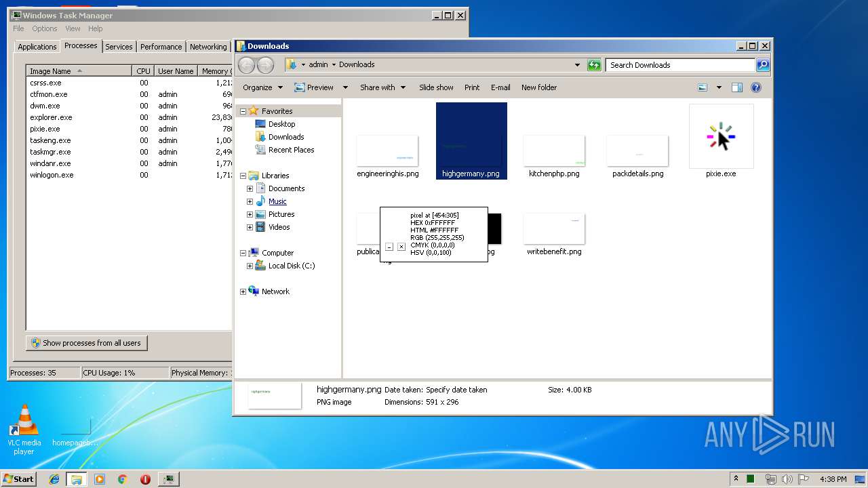Viewport: 868px width, 488px height.
Task: Collapse the Favorites group
Action: point(243,111)
